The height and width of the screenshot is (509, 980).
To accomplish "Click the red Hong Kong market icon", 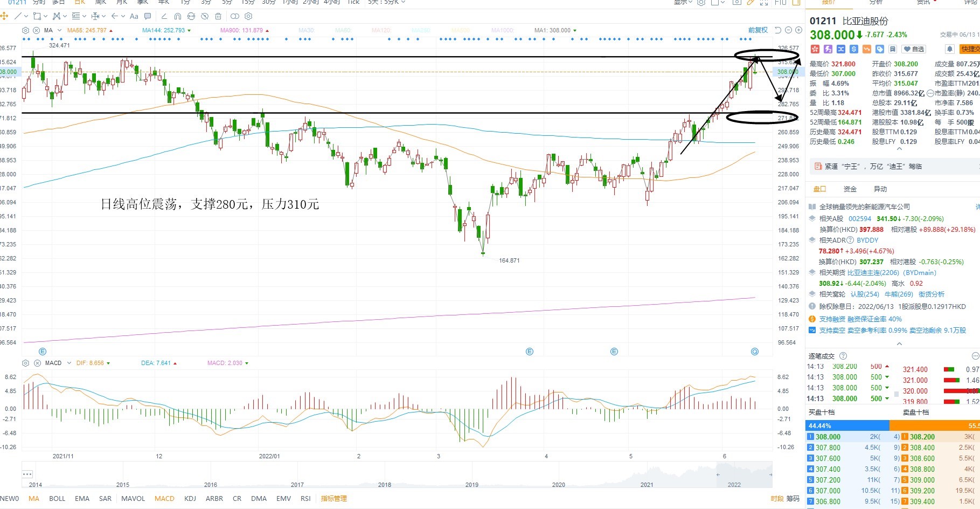I will coord(815,49).
